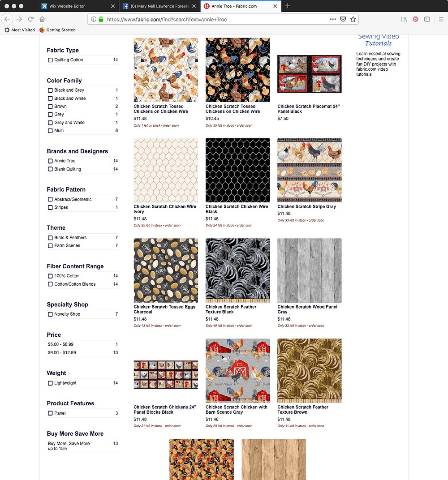Tick the Grey color checkbox

click(50, 115)
